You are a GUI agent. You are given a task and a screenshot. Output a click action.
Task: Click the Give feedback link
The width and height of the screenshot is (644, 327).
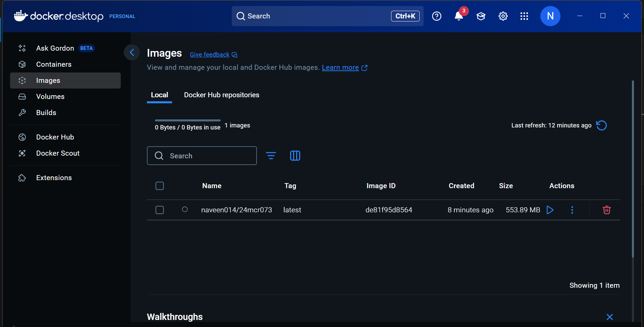[x=210, y=55]
